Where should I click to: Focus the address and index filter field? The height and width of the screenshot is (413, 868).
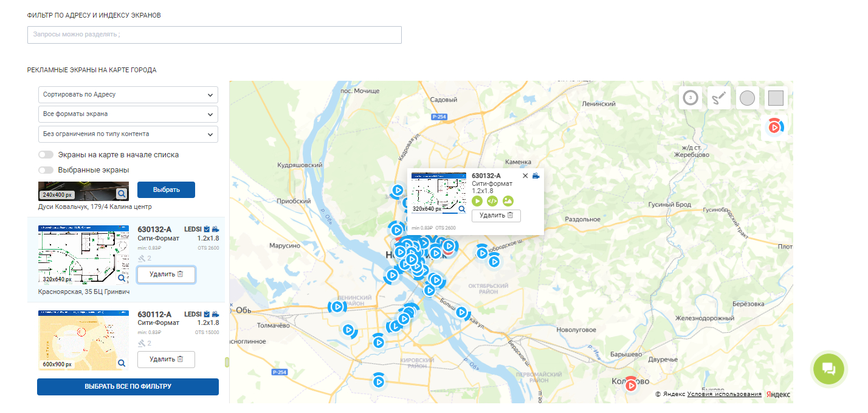(215, 35)
